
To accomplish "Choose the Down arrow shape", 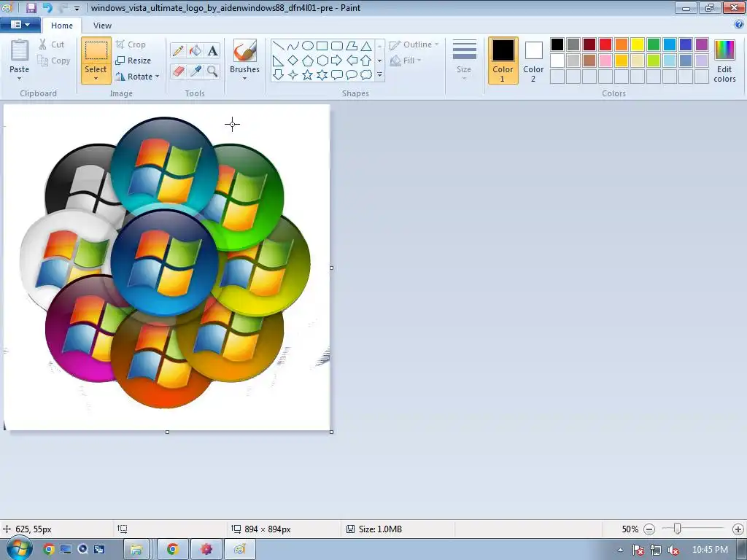I will [279, 75].
